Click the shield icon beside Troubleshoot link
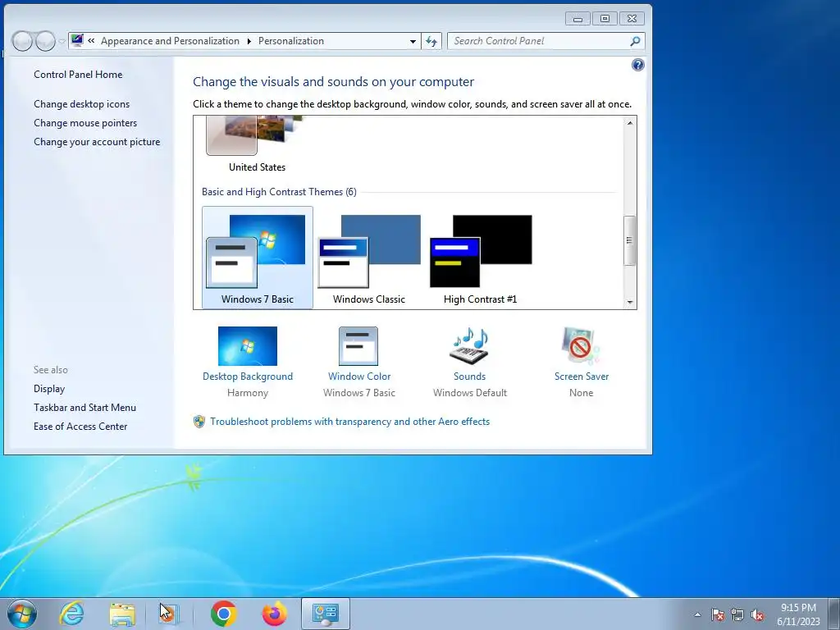The width and height of the screenshot is (840, 630). (199, 422)
